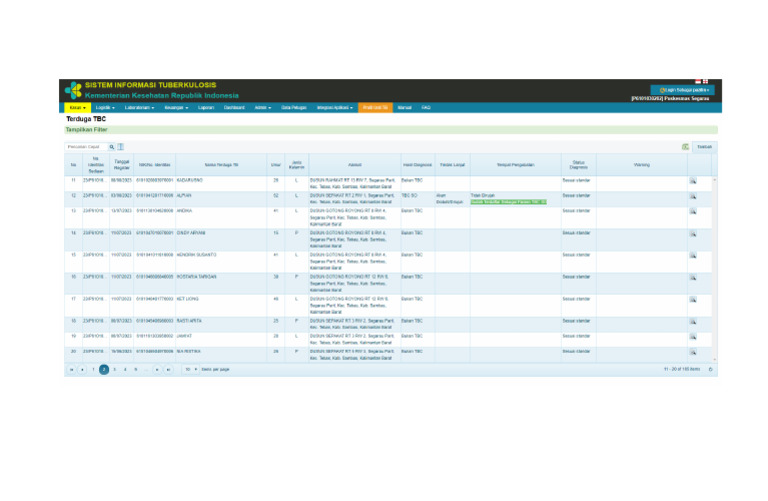Go to page 1
The width and height of the screenshot is (768, 501).
point(93,370)
